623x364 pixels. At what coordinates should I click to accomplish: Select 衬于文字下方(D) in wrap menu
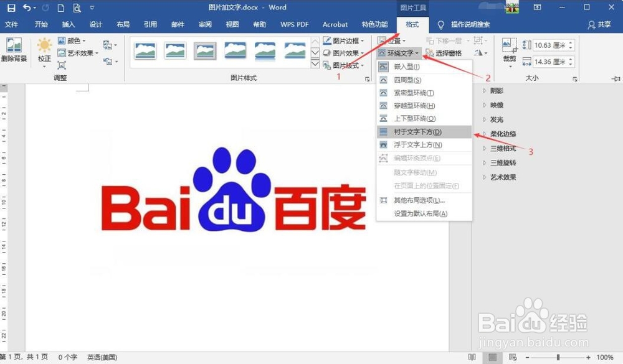point(424,132)
